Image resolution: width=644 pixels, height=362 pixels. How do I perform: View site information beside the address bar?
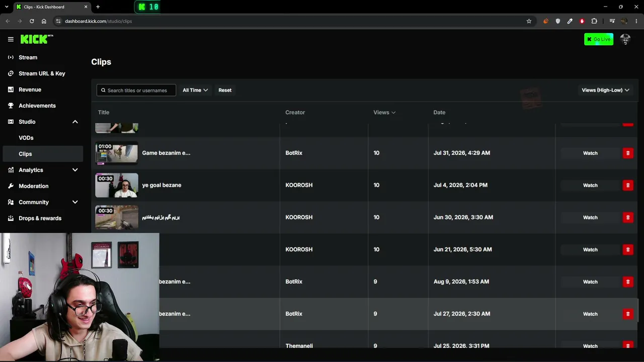tap(58, 21)
